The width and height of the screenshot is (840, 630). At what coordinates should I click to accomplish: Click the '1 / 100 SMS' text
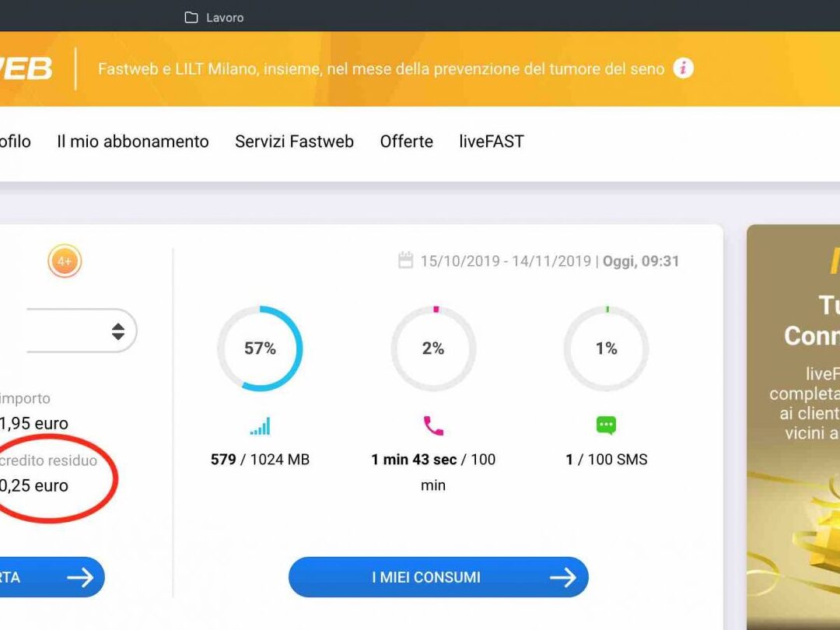pos(607,460)
